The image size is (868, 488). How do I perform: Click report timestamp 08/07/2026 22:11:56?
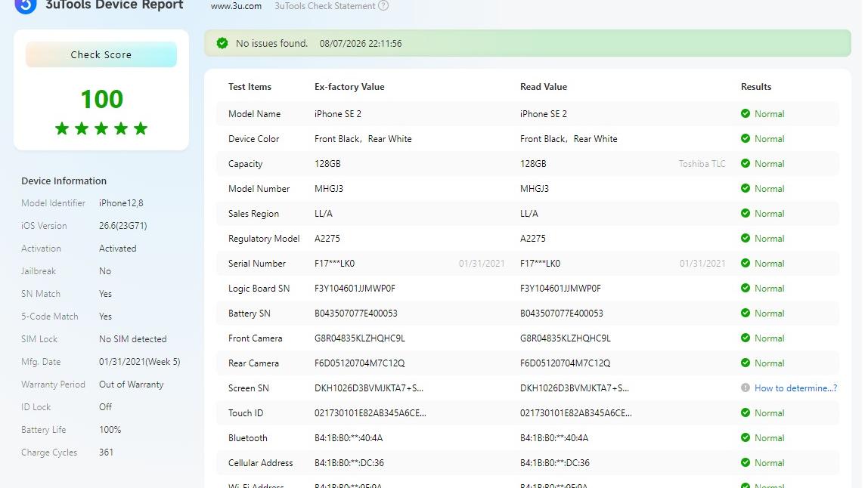[x=361, y=44]
